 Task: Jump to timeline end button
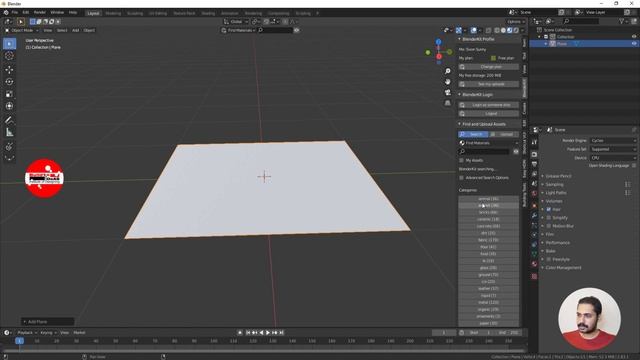(x=281, y=333)
